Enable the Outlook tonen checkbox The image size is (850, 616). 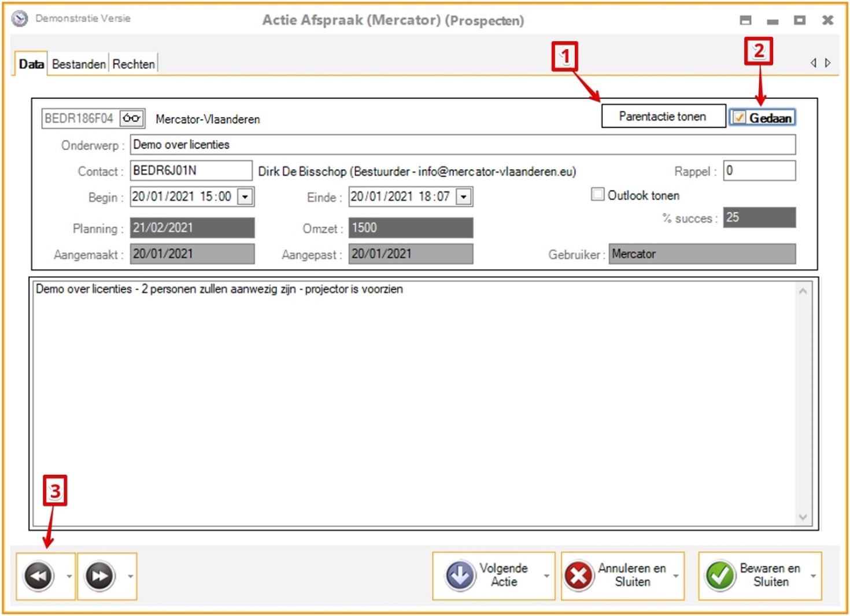point(598,194)
